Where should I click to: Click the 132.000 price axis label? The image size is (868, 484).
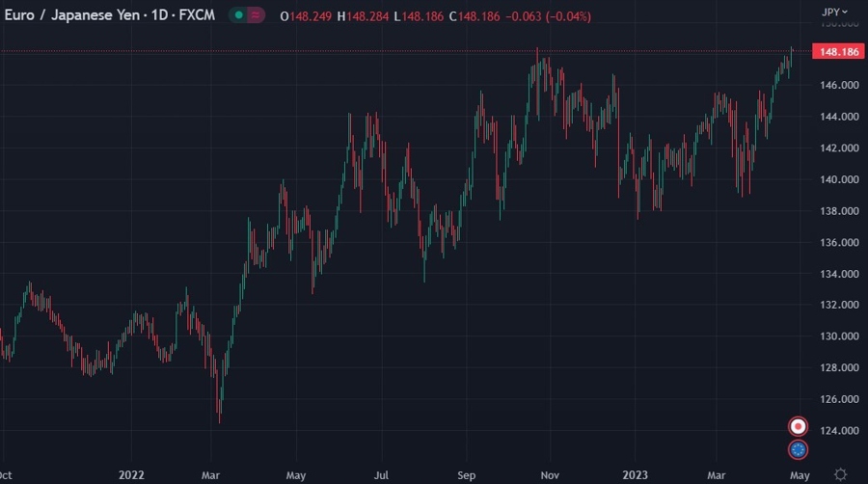click(839, 305)
